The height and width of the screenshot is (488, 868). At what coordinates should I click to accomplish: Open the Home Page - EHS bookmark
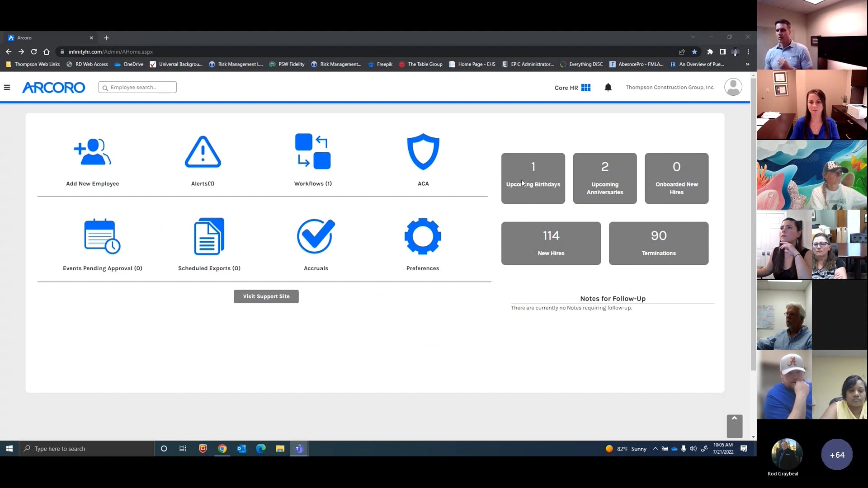[x=472, y=64]
